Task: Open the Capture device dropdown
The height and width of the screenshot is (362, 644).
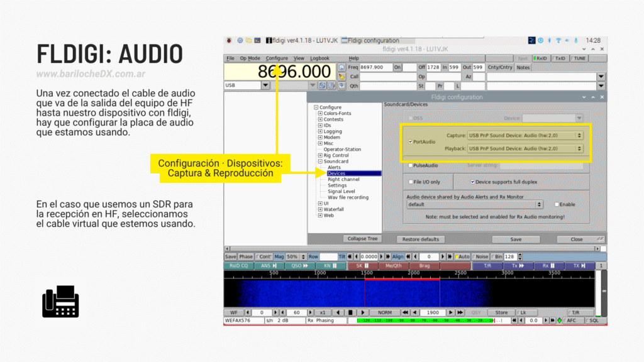Action: (x=525, y=135)
